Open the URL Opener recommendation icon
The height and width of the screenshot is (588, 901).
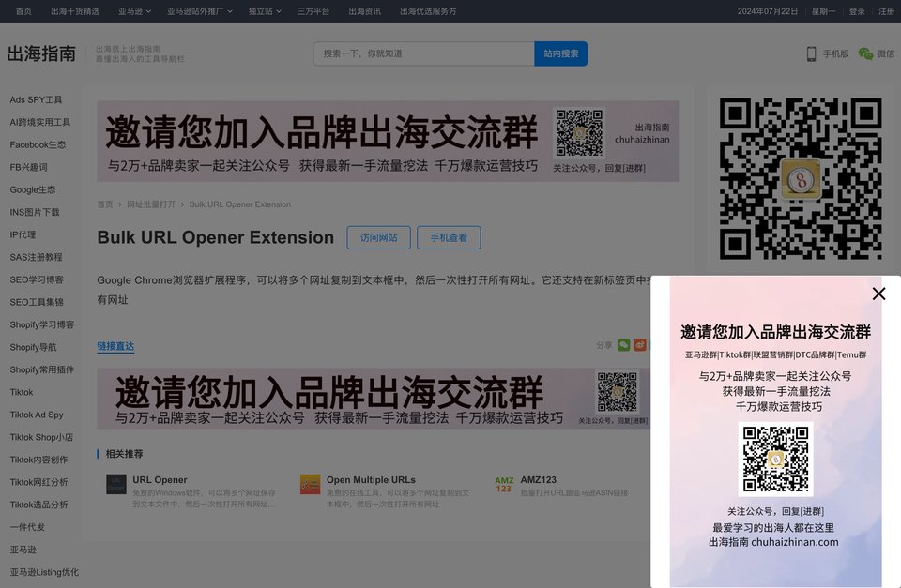pos(116,484)
